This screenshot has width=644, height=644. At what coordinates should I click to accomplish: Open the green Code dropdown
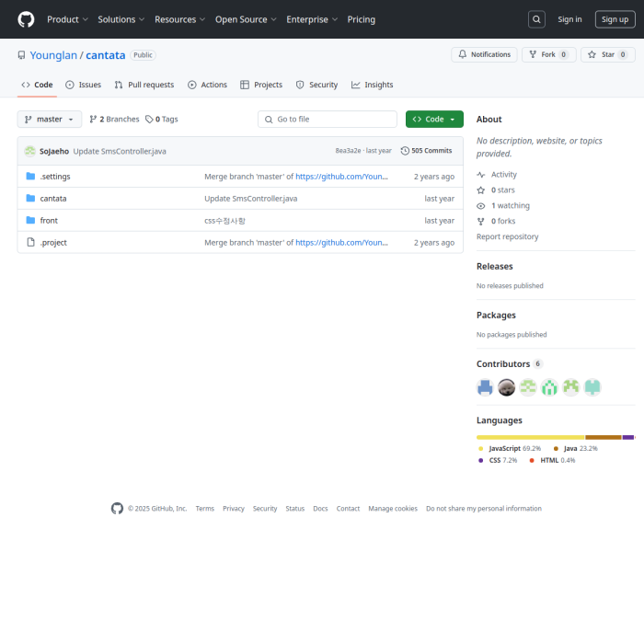click(434, 119)
